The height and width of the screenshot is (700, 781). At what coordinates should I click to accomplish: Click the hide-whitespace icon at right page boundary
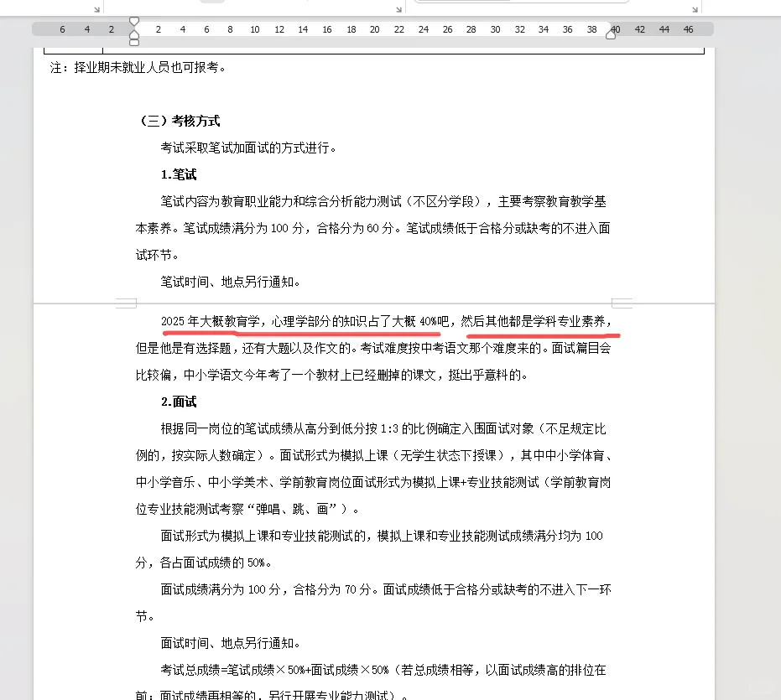click(x=621, y=302)
